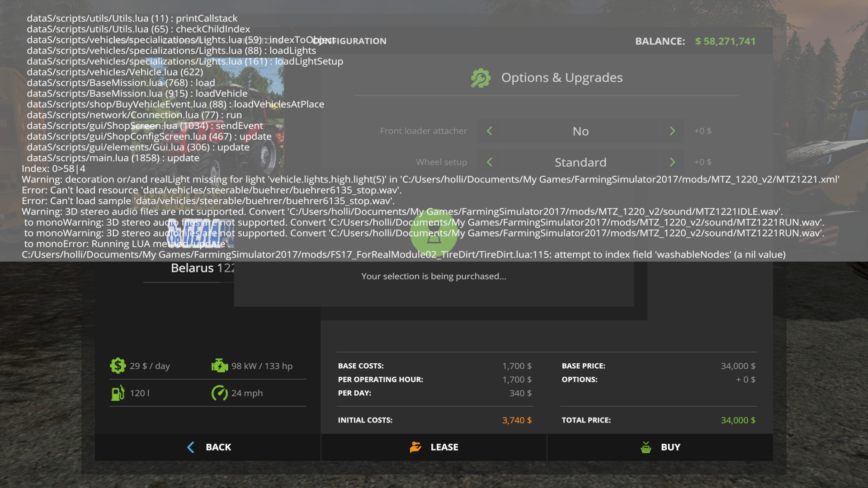Click the initial costs value 3,740 $
This screenshot has width=868, height=488.
click(517, 420)
